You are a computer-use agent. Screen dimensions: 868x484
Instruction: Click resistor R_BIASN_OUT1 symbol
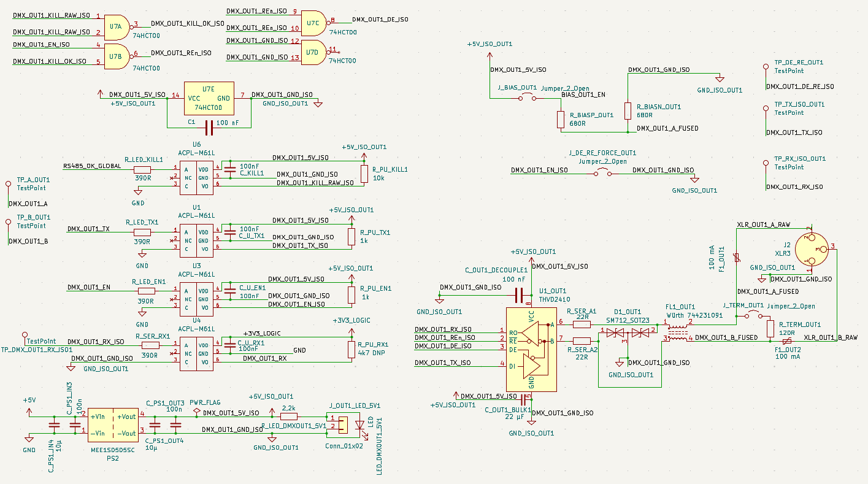tap(628, 110)
